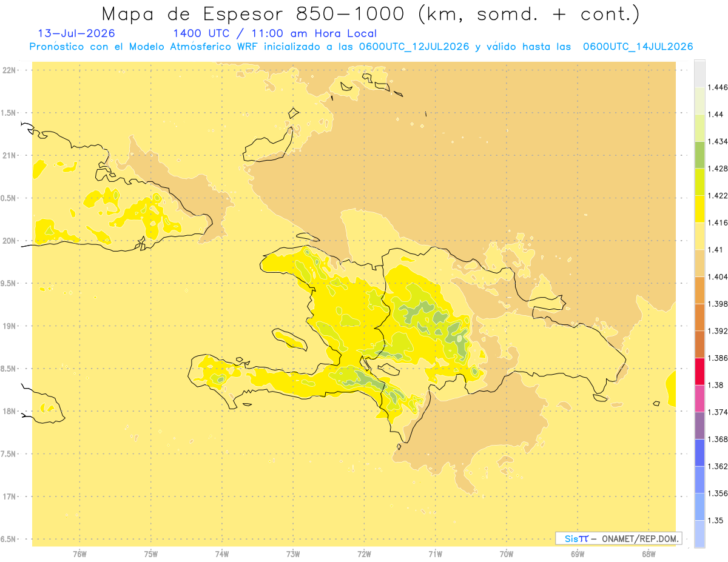Click the forecast date "13-Jul-2026"
Viewport: 728px width, 562px height.
tap(76, 34)
